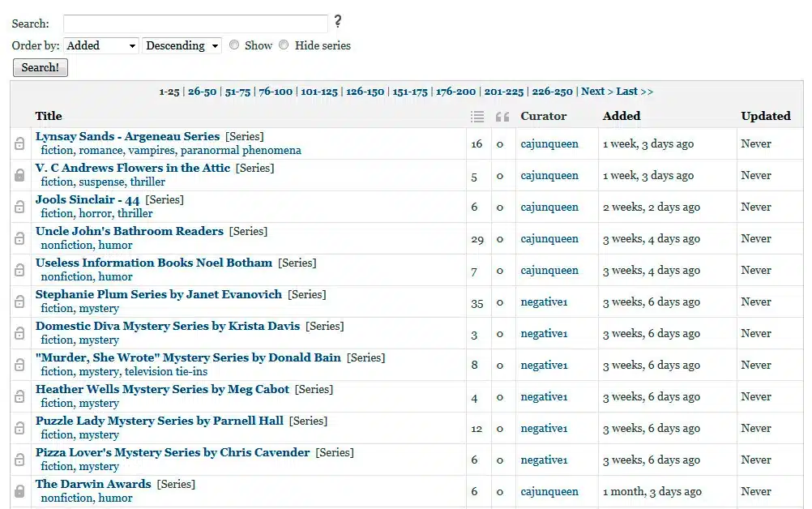The image size is (812, 509).
Task: Open Pizza Lover's Mystery Series list
Action: click(x=173, y=452)
